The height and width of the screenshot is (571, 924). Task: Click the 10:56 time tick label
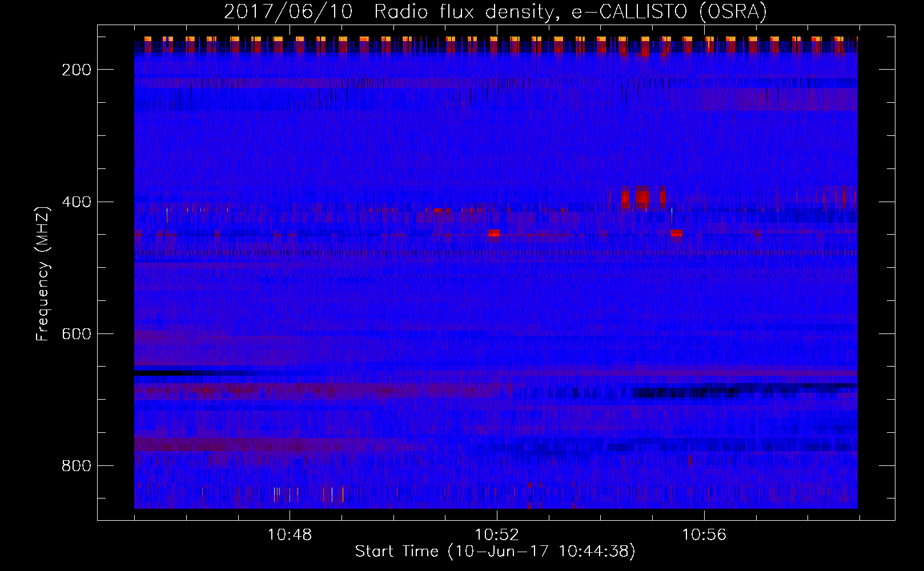tap(704, 535)
